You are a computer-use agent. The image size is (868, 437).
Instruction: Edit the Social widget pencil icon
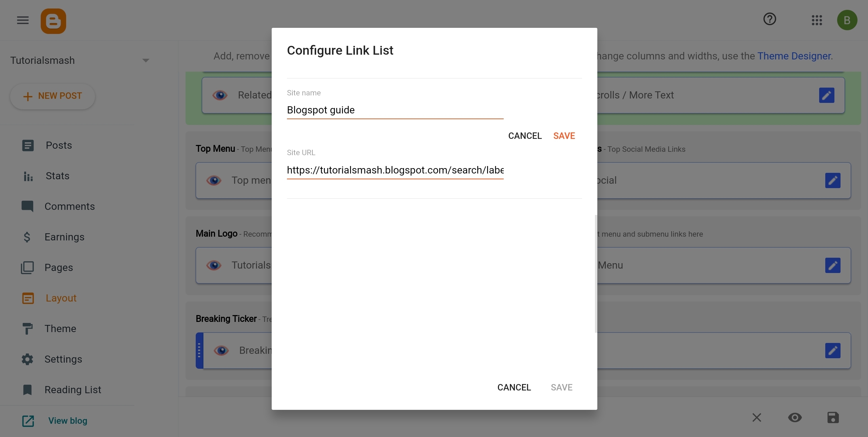click(832, 180)
